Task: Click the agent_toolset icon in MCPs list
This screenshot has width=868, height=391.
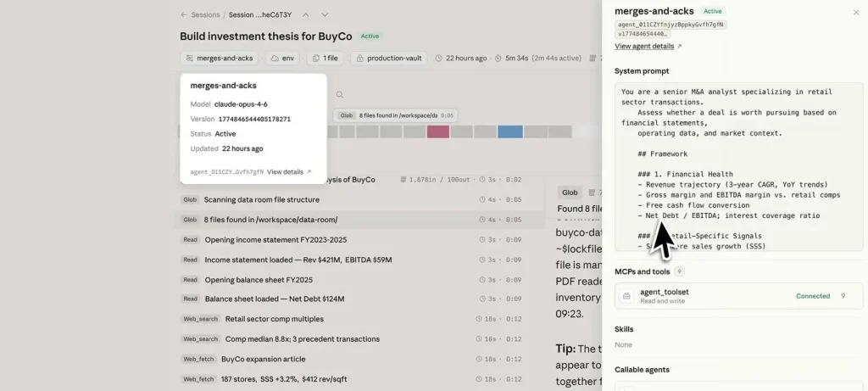Action: [x=626, y=296]
